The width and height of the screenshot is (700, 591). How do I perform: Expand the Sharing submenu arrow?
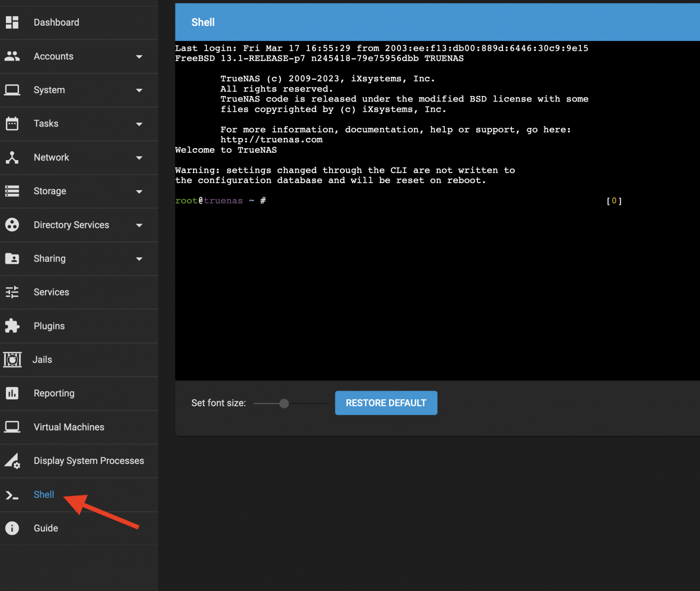[x=139, y=259]
